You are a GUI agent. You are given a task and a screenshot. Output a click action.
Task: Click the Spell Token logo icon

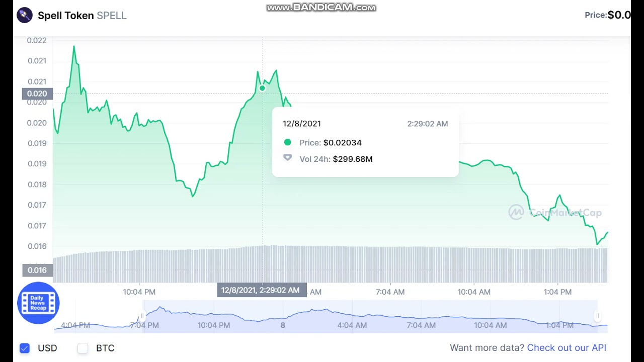(x=25, y=15)
